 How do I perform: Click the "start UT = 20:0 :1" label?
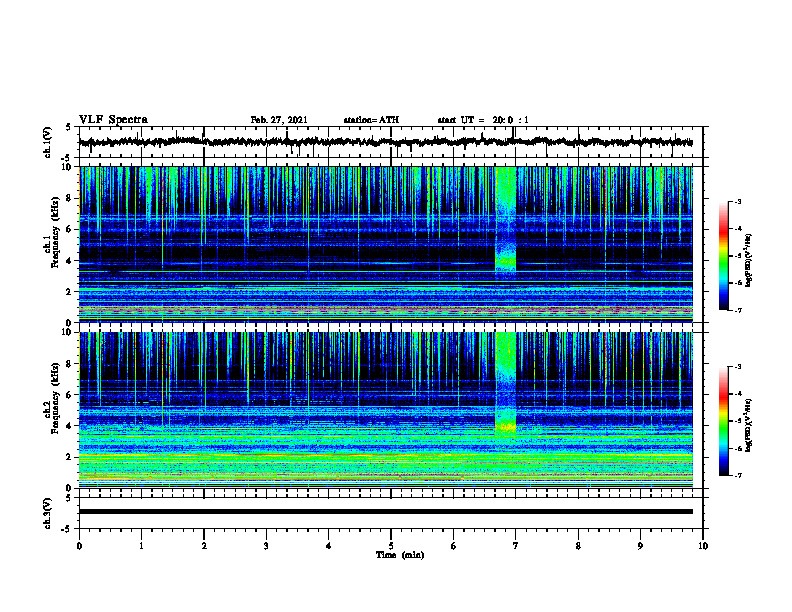[483, 120]
